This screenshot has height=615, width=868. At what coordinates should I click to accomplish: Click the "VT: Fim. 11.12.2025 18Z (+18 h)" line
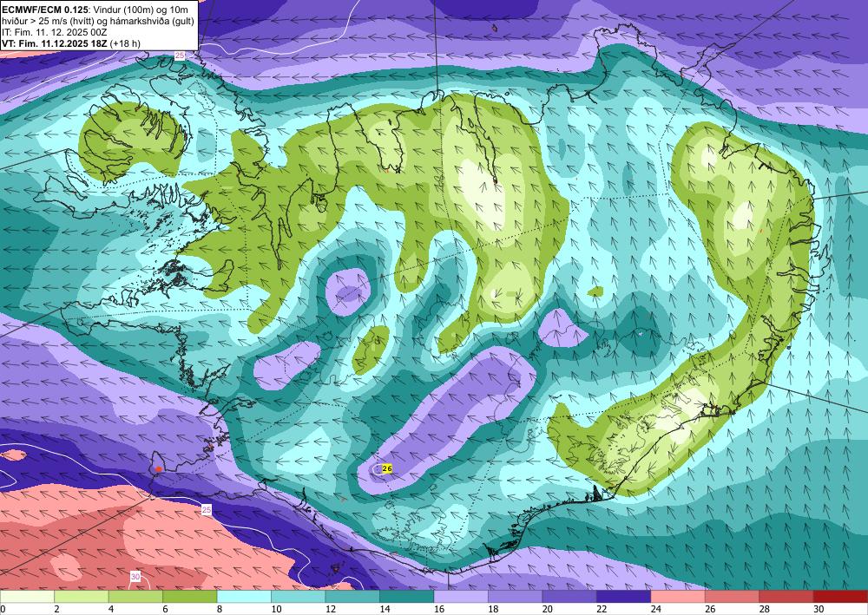[x=71, y=43]
